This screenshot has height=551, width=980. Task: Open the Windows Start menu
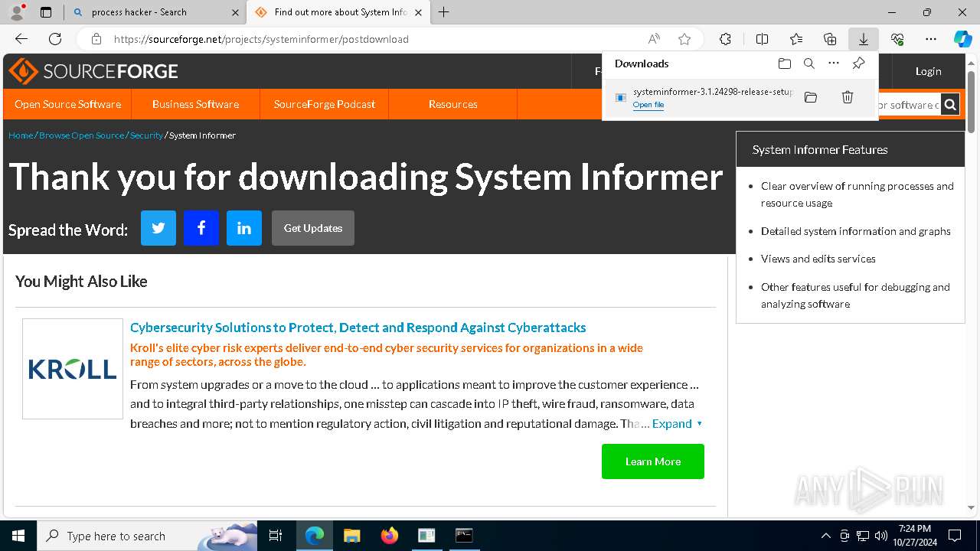pyautogui.click(x=18, y=536)
